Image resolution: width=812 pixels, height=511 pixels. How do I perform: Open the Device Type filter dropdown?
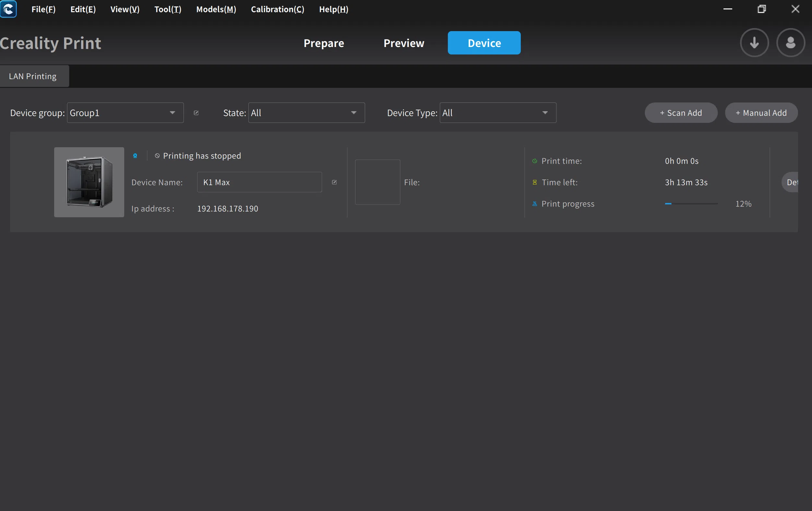pos(498,113)
